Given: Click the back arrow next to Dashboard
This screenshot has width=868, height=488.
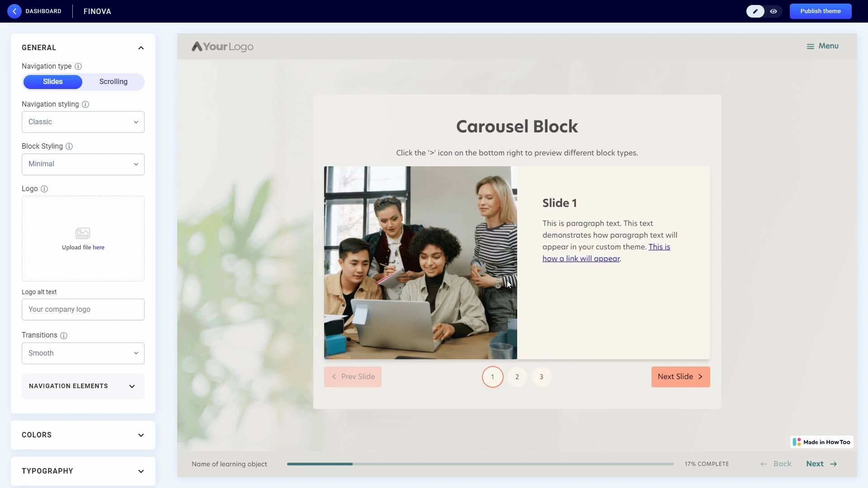Looking at the screenshot, I should coord(14,11).
